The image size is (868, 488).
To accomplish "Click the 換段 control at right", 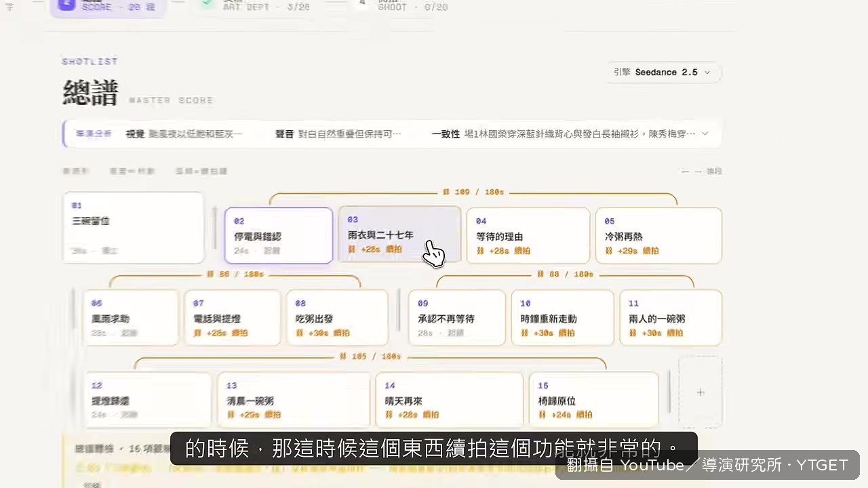I will pos(702,171).
